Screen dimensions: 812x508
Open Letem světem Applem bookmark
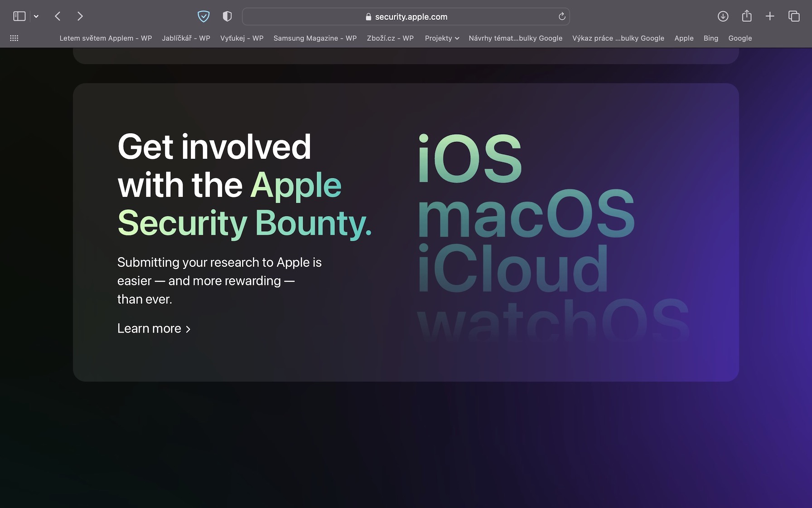(x=106, y=38)
